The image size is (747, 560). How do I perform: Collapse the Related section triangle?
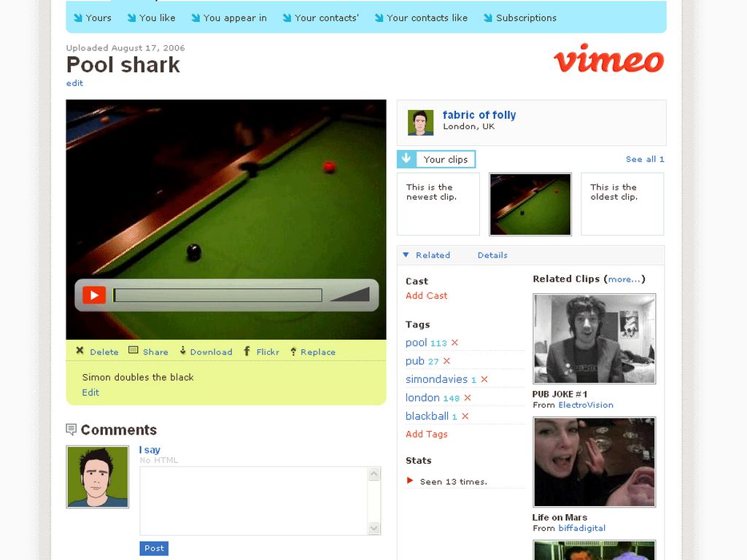(x=406, y=255)
